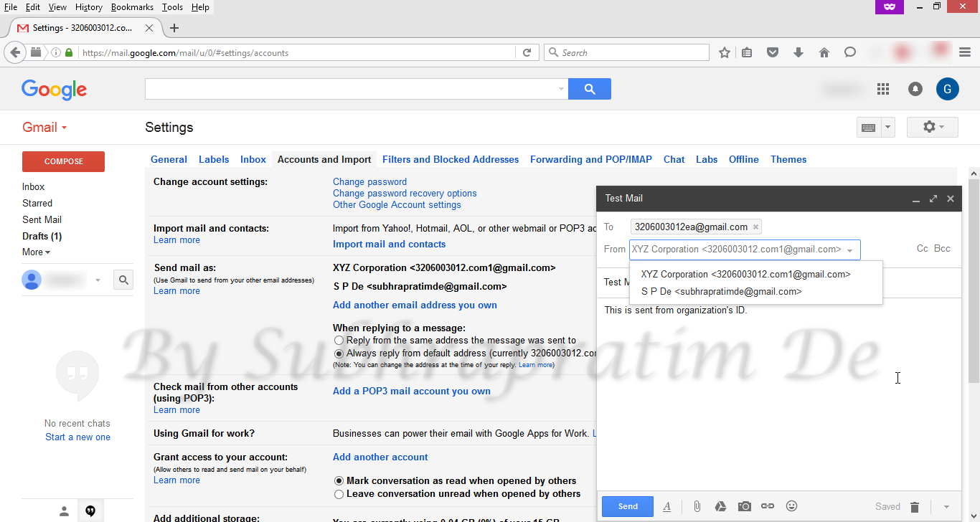Bookmark this page with the star icon
Viewport: 980px width, 522px height.
click(725, 52)
